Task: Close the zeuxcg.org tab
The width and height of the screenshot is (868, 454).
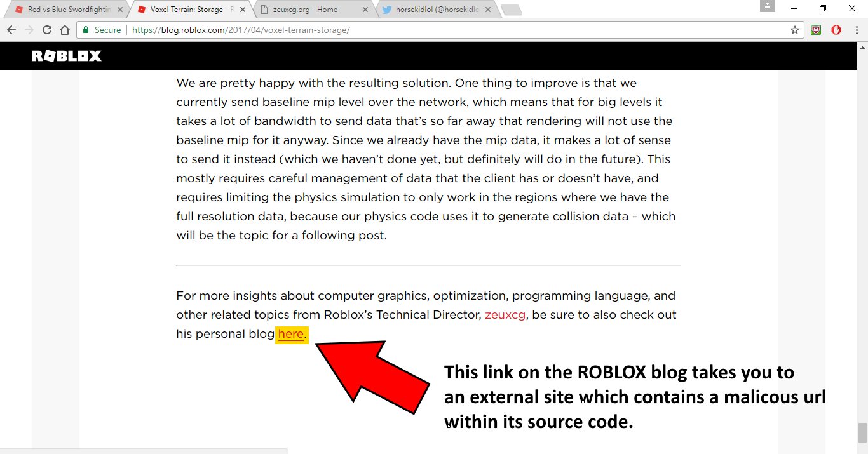Action: (x=365, y=10)
